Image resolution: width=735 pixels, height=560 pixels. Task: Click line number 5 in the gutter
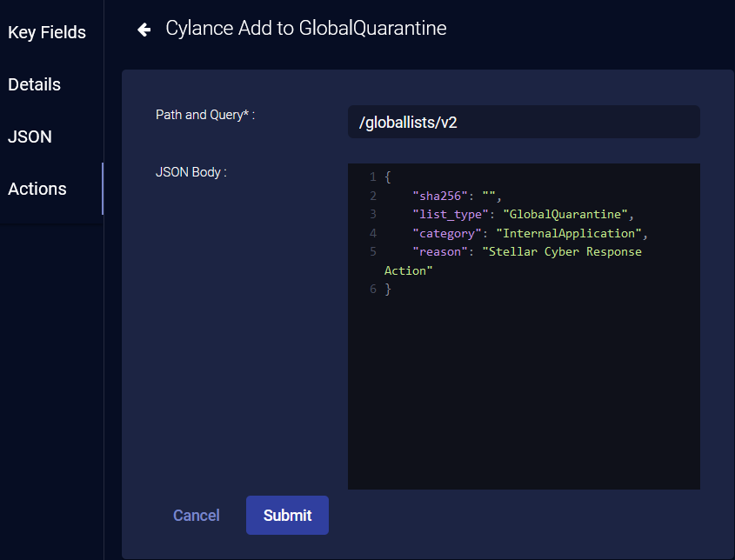pyautogui.click(x=373, y=251)
